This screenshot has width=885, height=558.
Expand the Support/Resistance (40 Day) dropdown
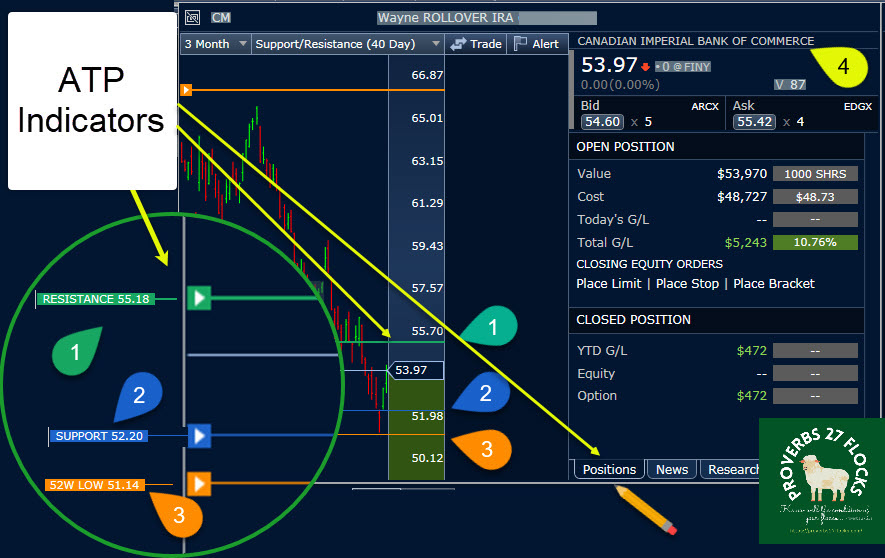(x=346, y=44)
